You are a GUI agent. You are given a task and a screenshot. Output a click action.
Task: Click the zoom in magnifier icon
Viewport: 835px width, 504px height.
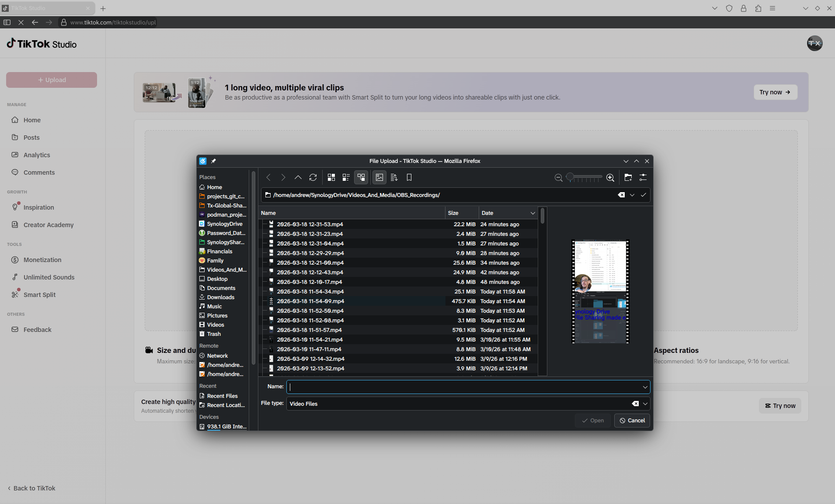click(x=610, y=178)
